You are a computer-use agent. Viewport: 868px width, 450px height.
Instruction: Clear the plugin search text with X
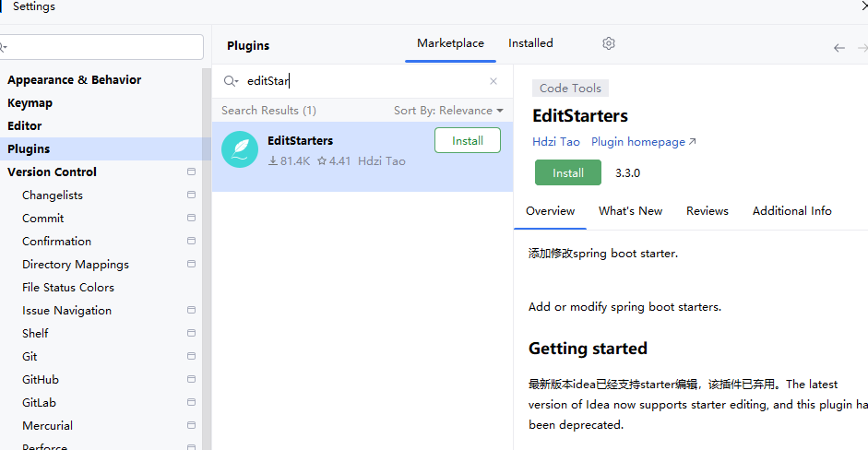[493, 81]
